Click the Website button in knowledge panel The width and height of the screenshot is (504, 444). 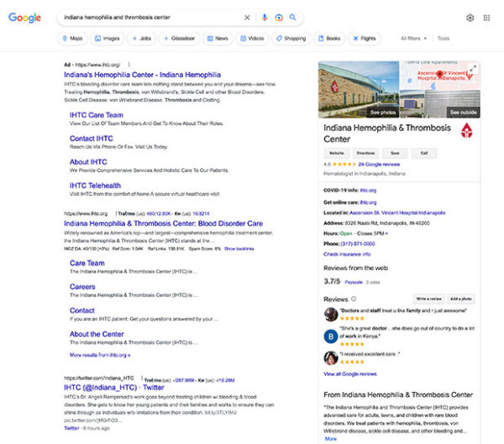pos(337,154)
